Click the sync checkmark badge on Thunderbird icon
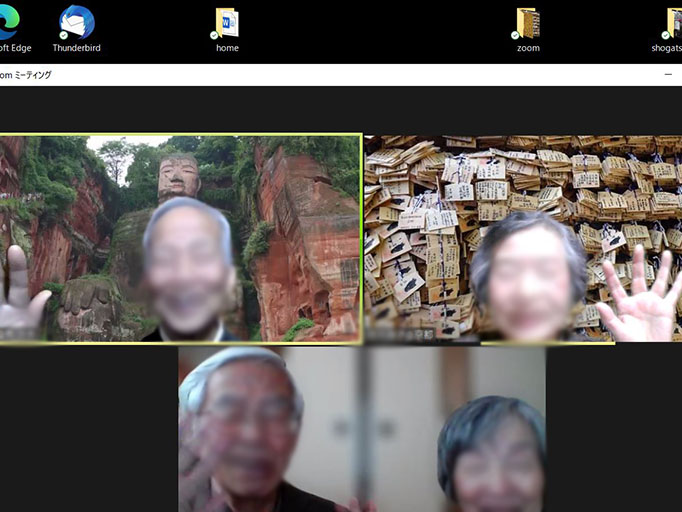This screenshot has width=682, height=512. pyautogui.click(x=64, y=35)
